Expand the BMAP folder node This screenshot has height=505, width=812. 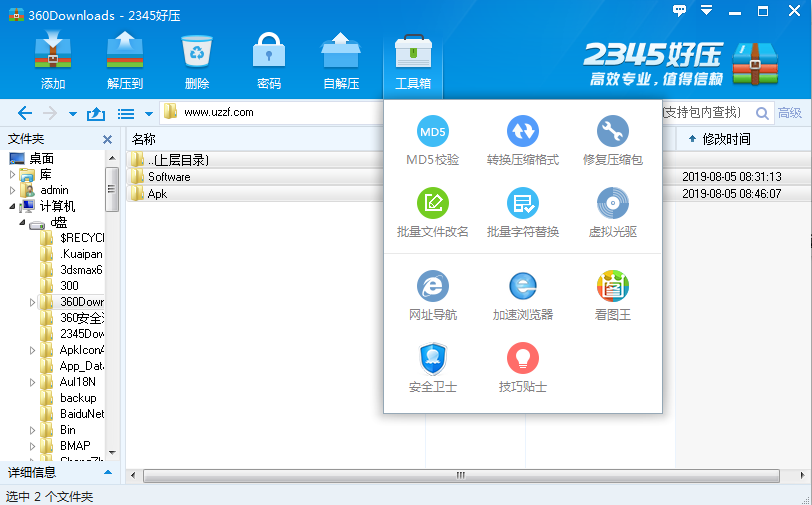click(x=32, y=446)
